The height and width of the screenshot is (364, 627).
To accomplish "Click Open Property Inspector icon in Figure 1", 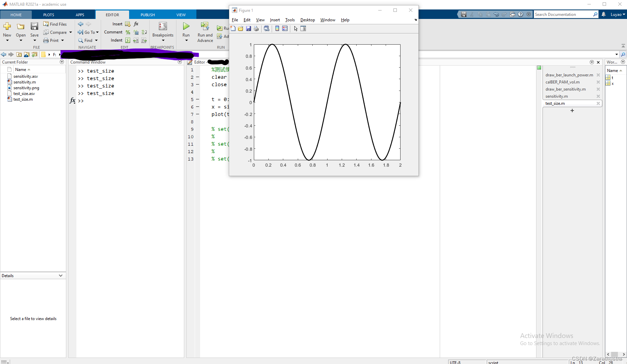I will 303,28.
